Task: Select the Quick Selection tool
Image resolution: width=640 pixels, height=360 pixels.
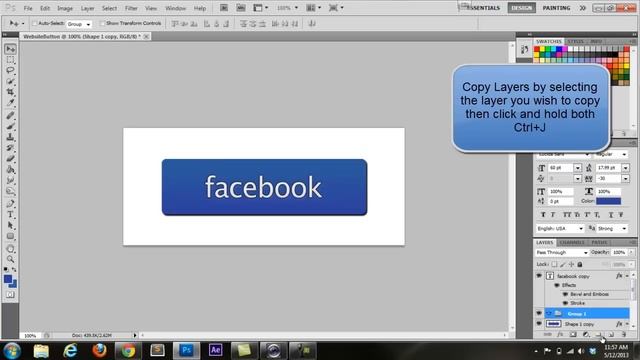Action: [x=10, y=81]
